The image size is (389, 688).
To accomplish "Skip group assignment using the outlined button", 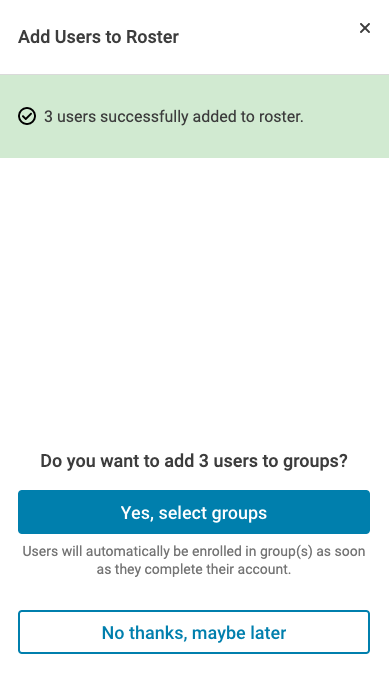I will [194, 632].
